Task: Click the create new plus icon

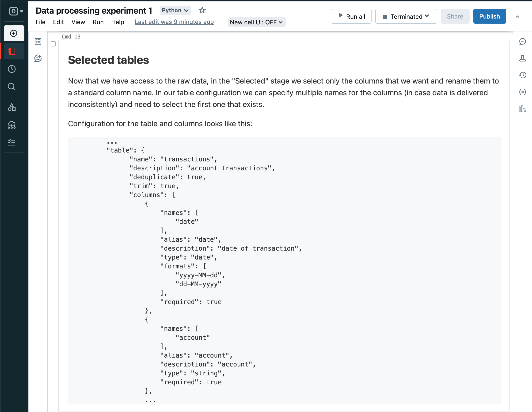Action: pyautogui.click(x=14, y=33)
